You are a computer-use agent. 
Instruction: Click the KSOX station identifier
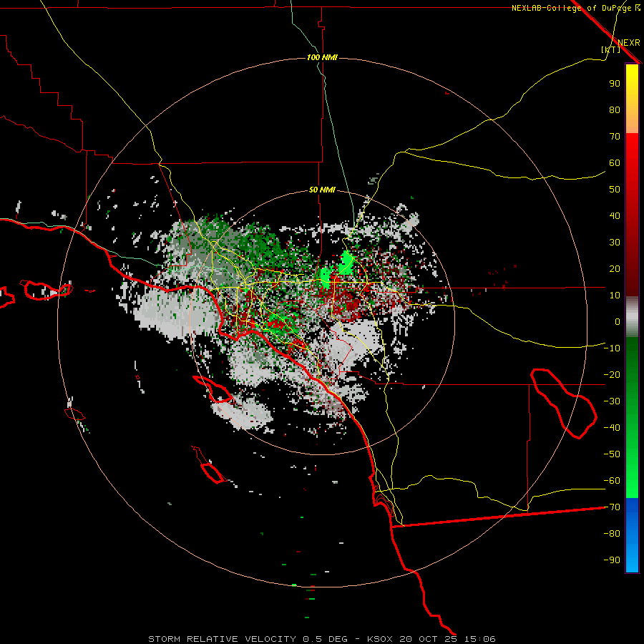pos(379,639)
